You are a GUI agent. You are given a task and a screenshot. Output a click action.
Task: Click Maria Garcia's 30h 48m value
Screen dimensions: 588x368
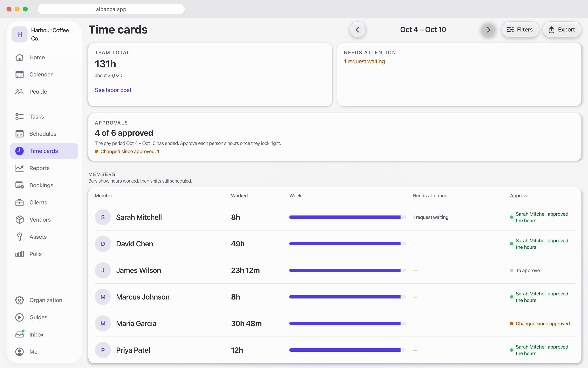click(x=246, y=323)
